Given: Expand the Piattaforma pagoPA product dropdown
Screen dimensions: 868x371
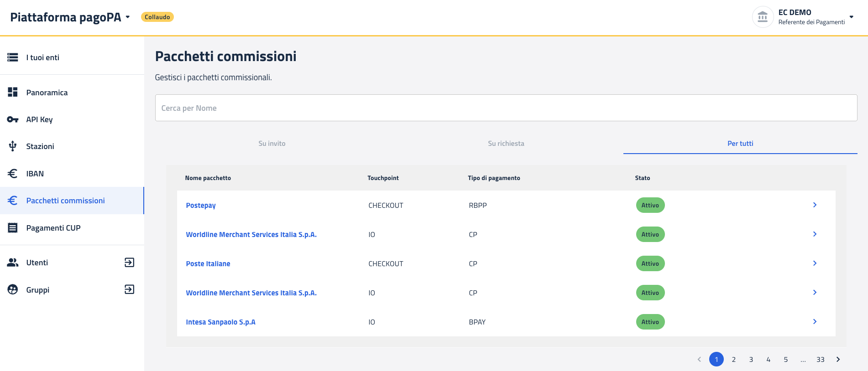Looking at the screenshot, I should coord(128,17).
